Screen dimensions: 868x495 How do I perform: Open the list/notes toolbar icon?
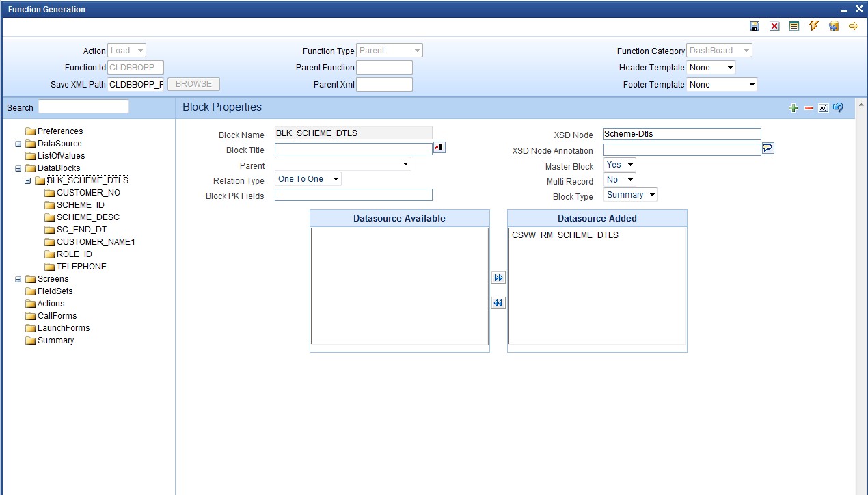pos(794,26)
